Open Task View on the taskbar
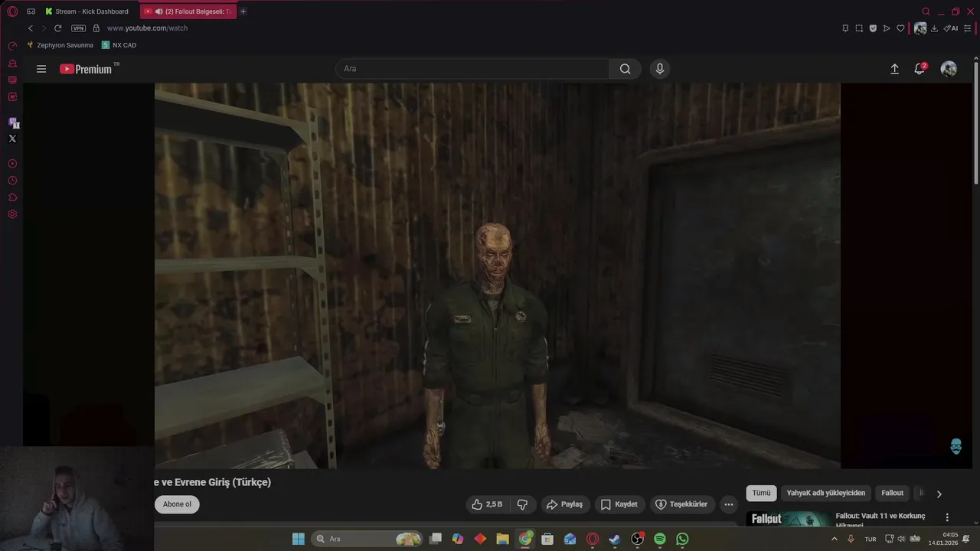 click(436, 539)
